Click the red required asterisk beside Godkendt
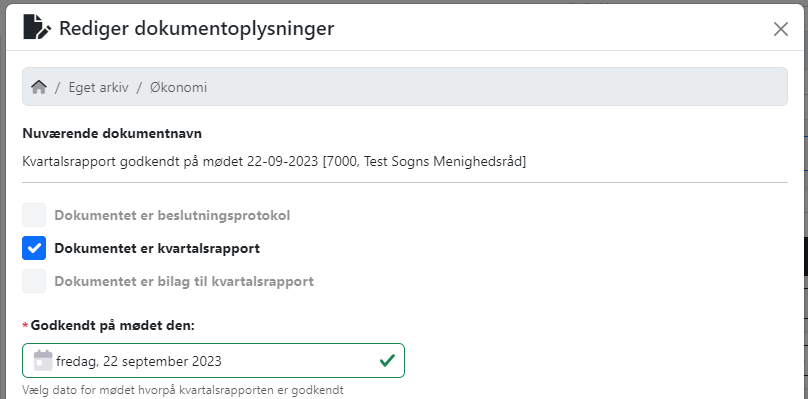 pos(25,325)
